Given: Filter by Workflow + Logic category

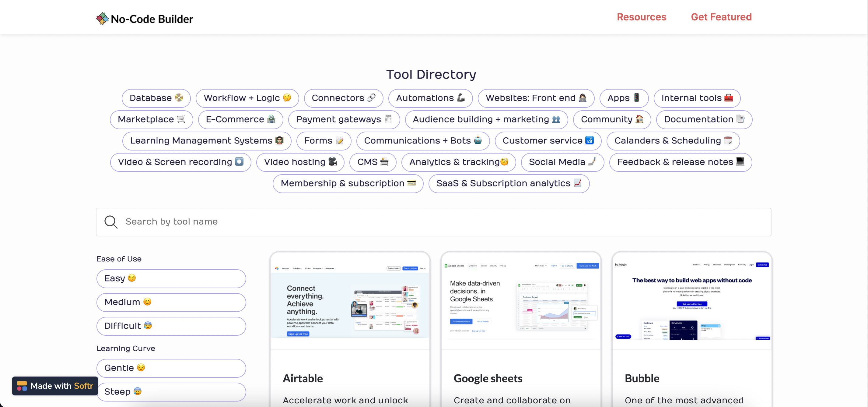Looking at the screenshot, I should point(247,98).
